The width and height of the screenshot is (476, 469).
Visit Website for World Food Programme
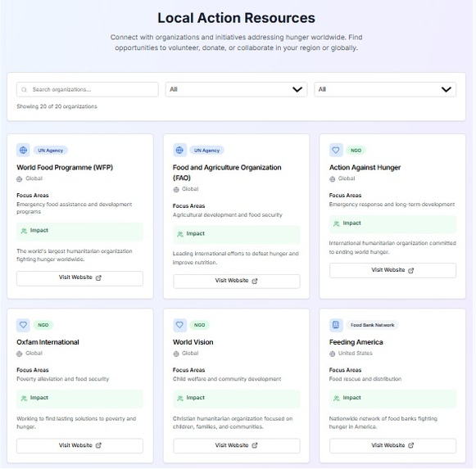pyautogui.click(x=79, y=278)
